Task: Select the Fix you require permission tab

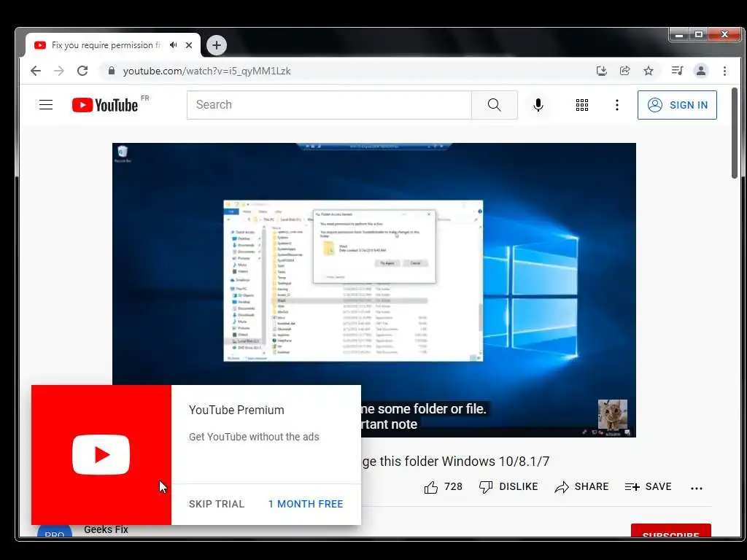Action: (x=107, y=45)
